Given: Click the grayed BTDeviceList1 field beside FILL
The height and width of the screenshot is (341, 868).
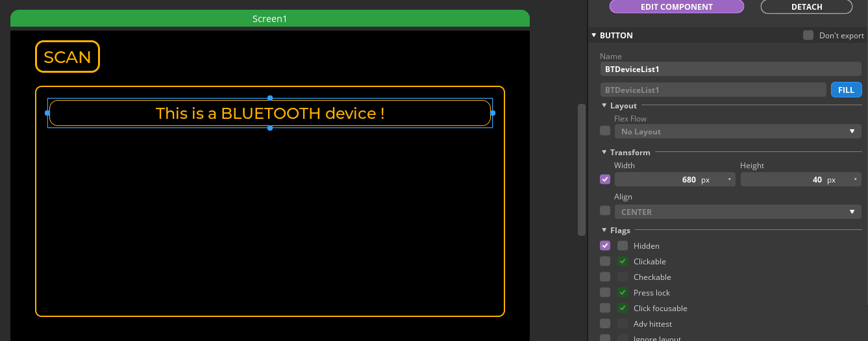Looking at the screenshot, I should [713, 90].
